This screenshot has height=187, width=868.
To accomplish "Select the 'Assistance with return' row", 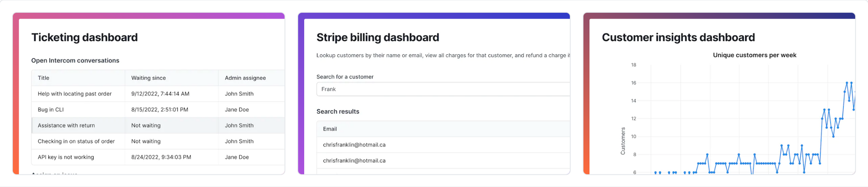I will click(x=158, y=125).
